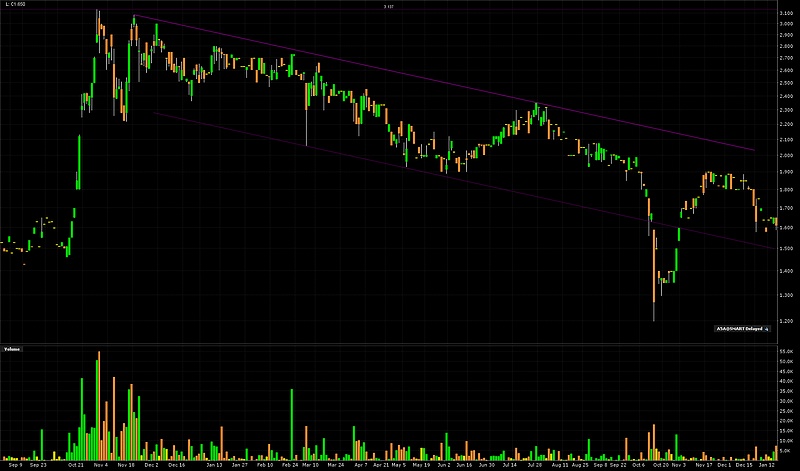The width and height of the screenshot is (800, 471).
Task: Click the Oct 21 date label
Action: 76,465
